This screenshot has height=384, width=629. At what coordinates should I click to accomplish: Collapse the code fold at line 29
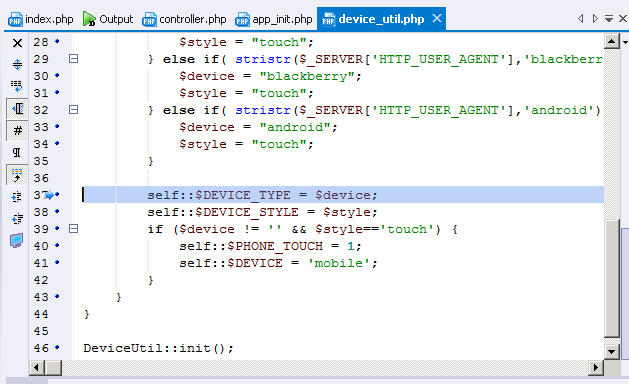click(x=73, y=59)
